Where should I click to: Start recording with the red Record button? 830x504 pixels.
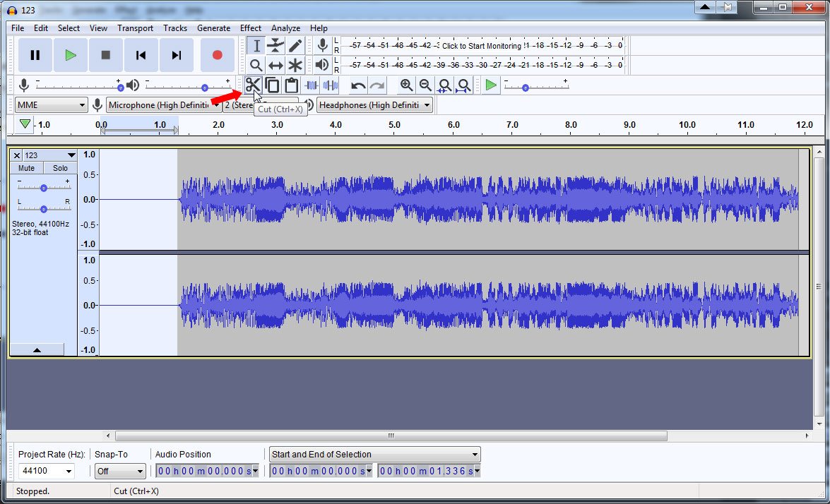[x=217, y=55]
